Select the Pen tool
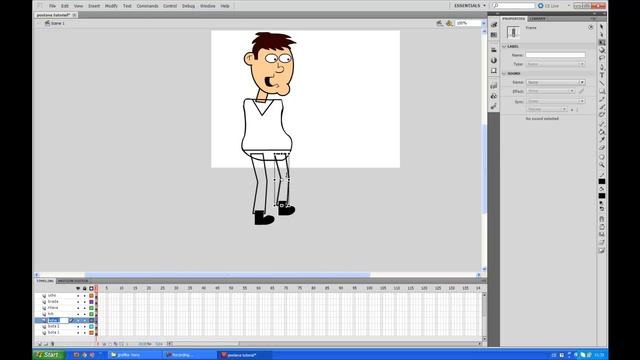 click(602, 67)
